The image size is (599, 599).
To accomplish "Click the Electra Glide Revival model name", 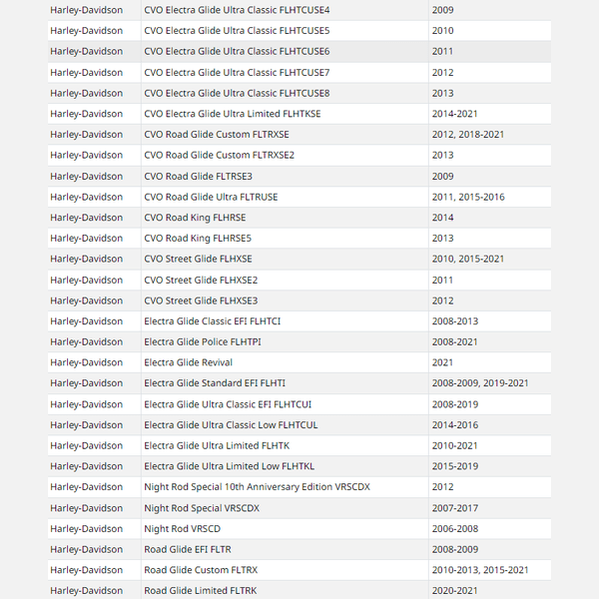I will pyautogui.click(x=188, y=363).
